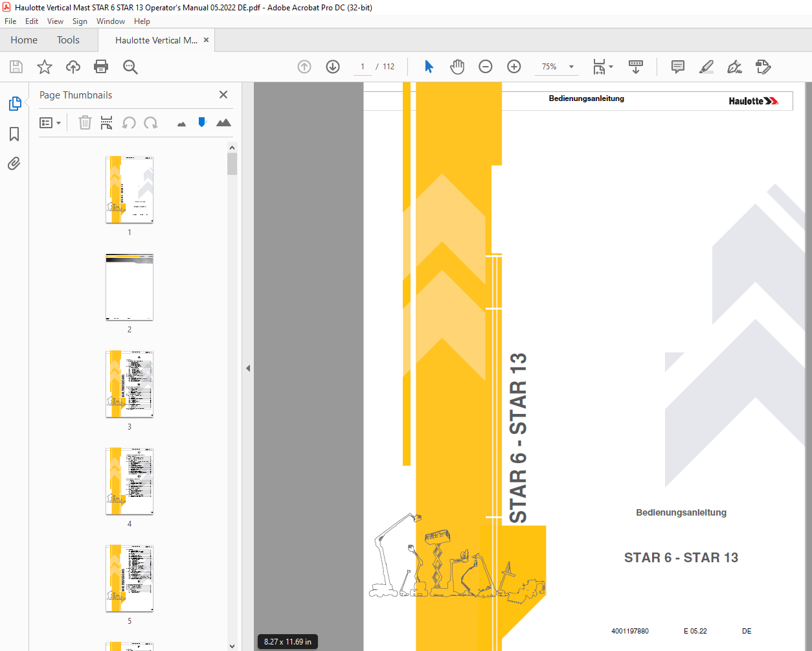812x651 pixels.
Task: Select the Haulotte Vertical M... document tab
Action: point(156,40)
